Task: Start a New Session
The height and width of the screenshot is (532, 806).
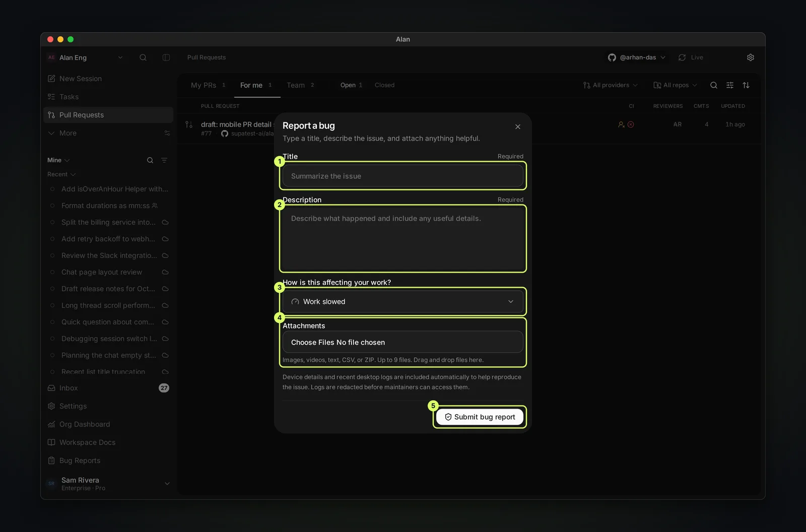Action: [108, 79]
